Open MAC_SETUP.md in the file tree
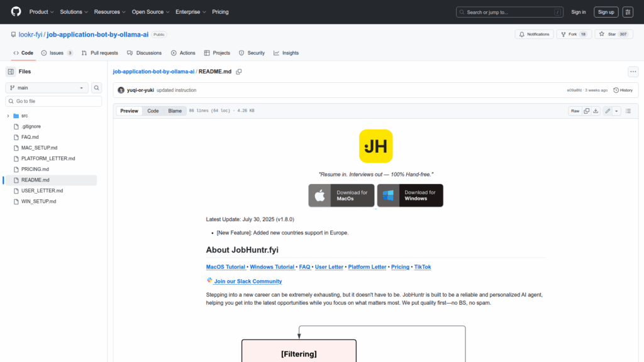 coord(40,148)
